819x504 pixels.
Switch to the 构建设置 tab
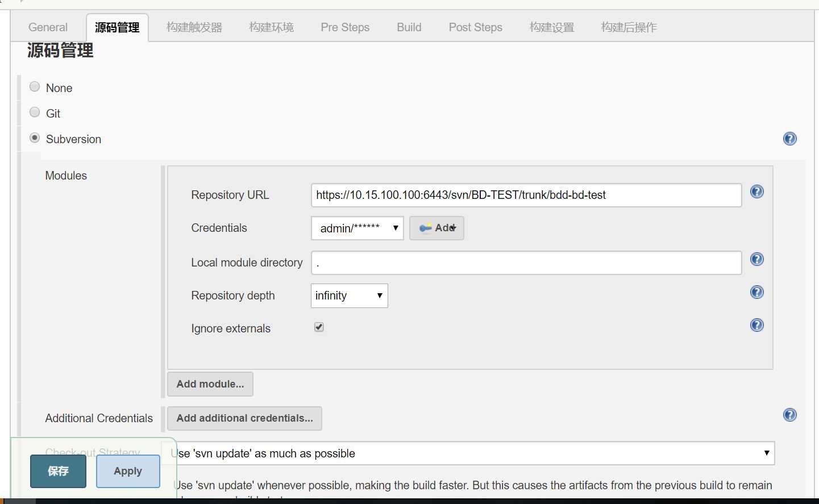pos(552,27)
